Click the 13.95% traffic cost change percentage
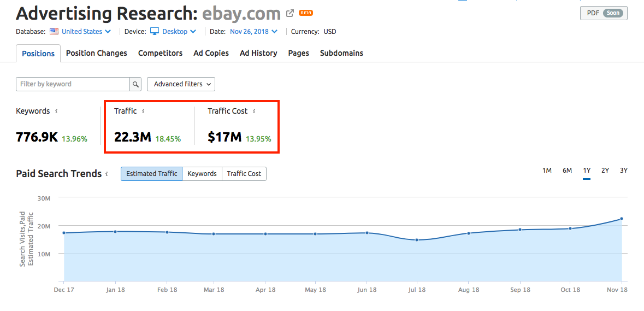Screen dimensions: 644x311 pyautogui.click(x=258, y=139)
